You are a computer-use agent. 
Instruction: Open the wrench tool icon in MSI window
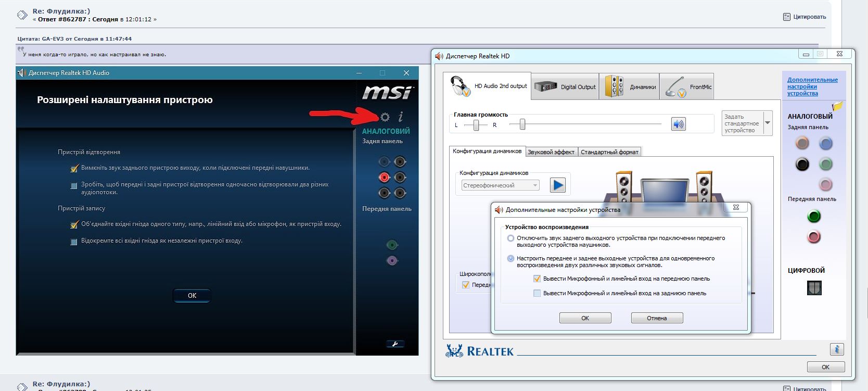tap(395, 344)
